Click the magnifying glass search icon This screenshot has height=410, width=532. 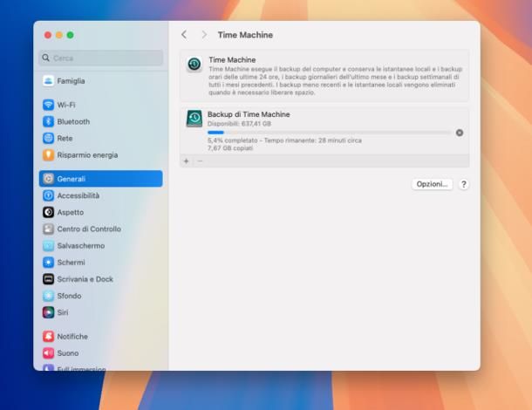46,58
